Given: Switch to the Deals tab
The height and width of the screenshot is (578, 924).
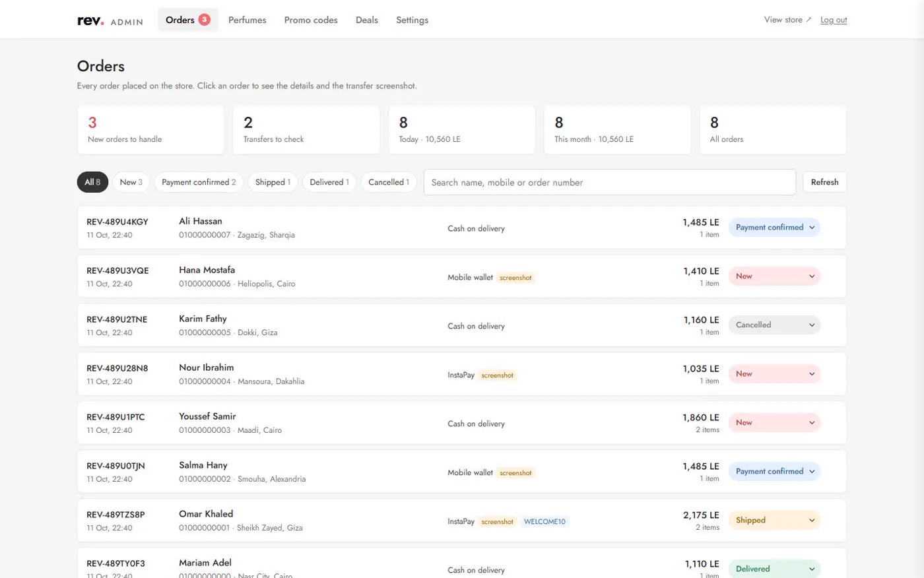Looking at the screenshot, I should pos(367,20).
